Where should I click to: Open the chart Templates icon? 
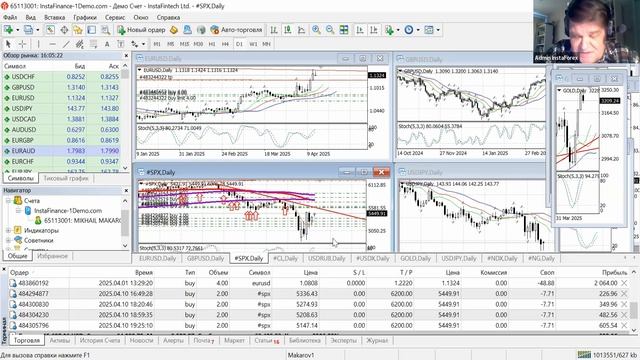(x=429, y=30)
